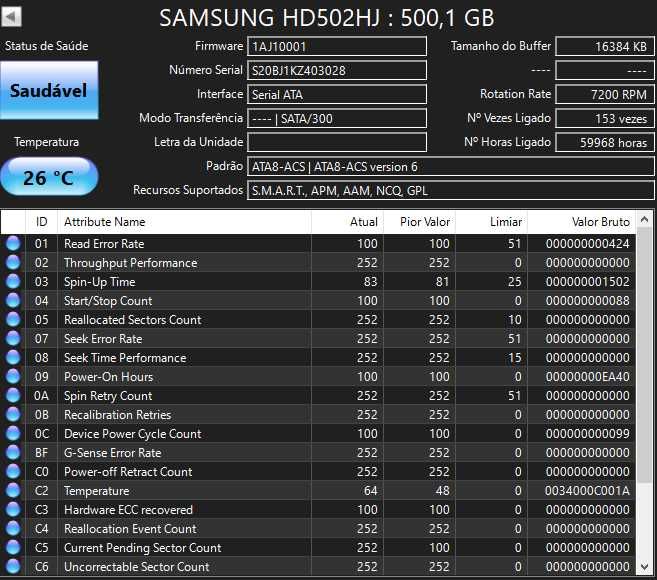Click the scrollbar up arrow of attribute list
Screen dimensions: 657x580
click(644, 219)
